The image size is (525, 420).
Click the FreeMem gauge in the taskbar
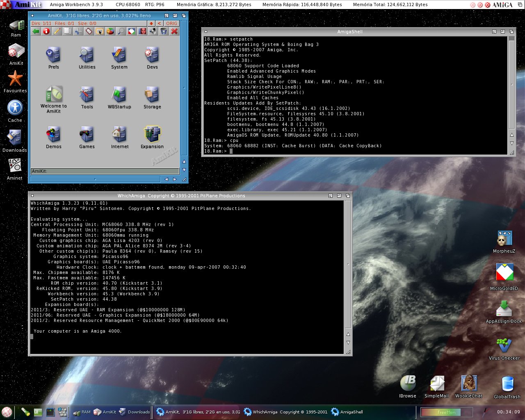446,412
